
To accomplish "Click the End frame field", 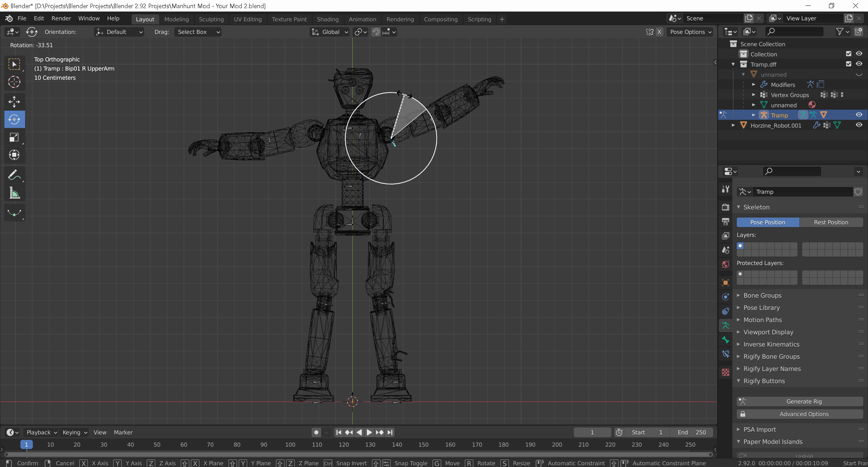I will click(x=692, y=432).
